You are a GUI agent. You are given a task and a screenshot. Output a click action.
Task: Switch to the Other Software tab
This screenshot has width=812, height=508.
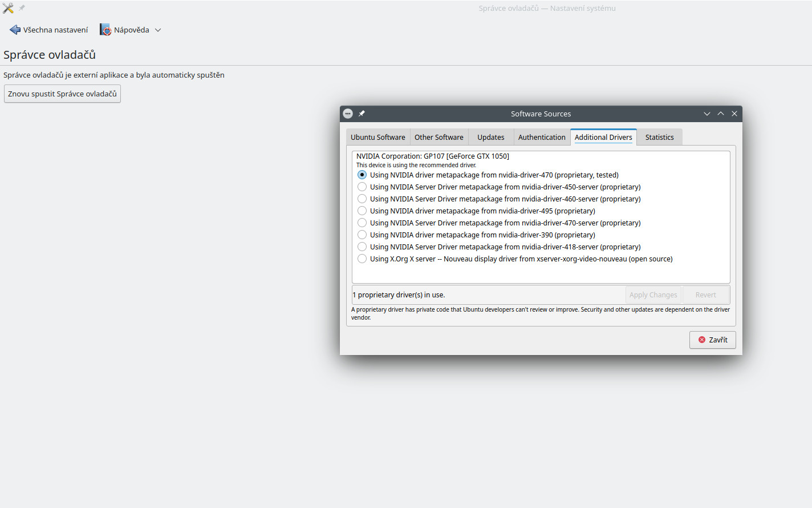pos(439,137)
